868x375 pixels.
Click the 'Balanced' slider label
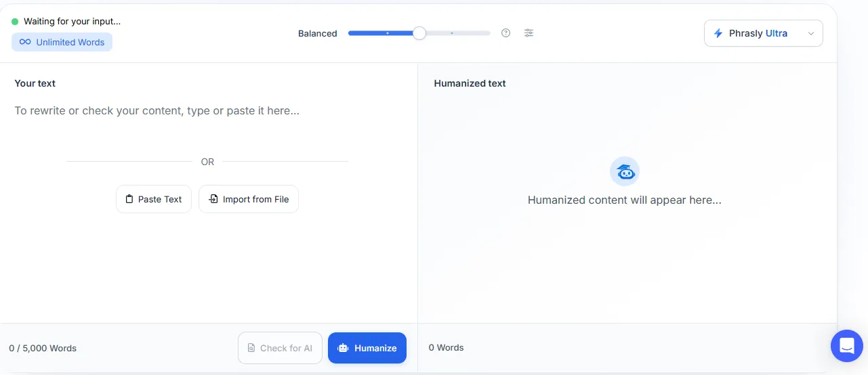318,33
